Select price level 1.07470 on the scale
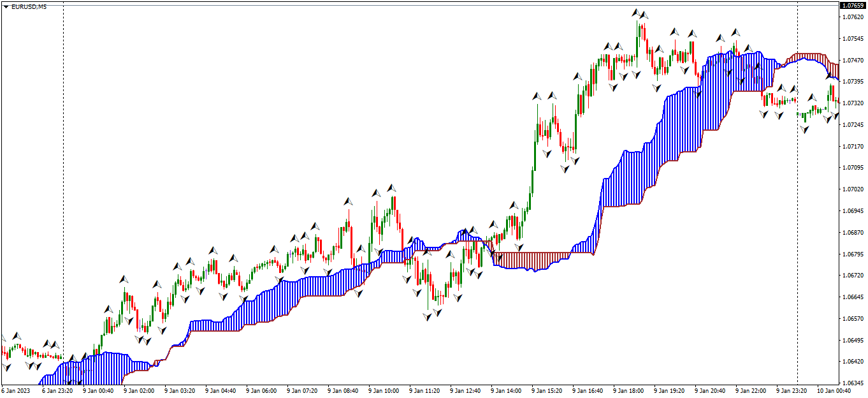Image resolution: width=868 pixels, height=398 pixels. click(x=853, y=60)
